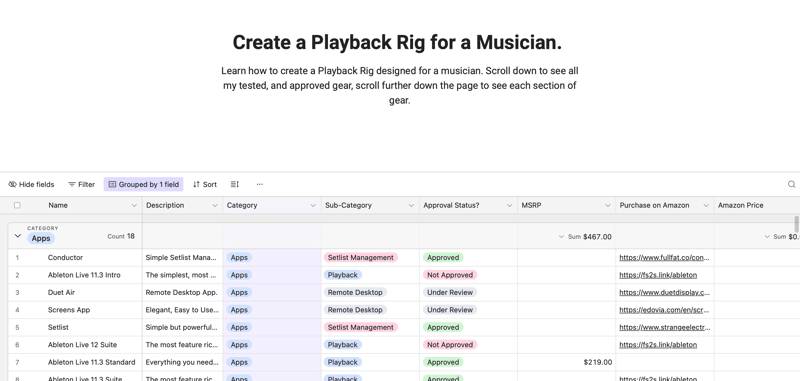Open the Sort option
Screen dimensions: 800x381
pos(205,184)
